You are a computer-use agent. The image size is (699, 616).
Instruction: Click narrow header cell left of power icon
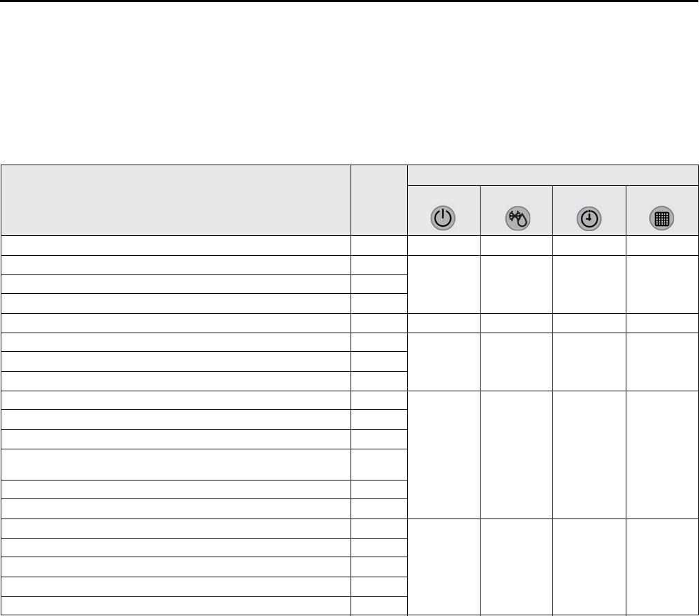point(379,200)
